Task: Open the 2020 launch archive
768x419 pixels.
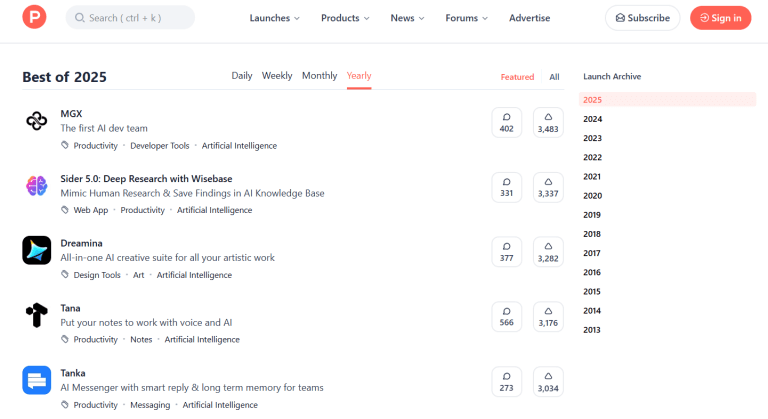Action: click(x=593, y=196)
